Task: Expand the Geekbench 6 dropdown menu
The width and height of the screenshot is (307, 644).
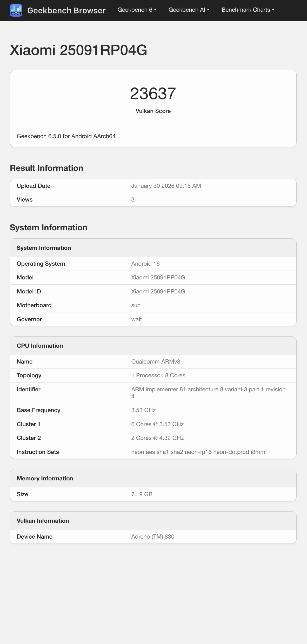Action: click(137, 10)
